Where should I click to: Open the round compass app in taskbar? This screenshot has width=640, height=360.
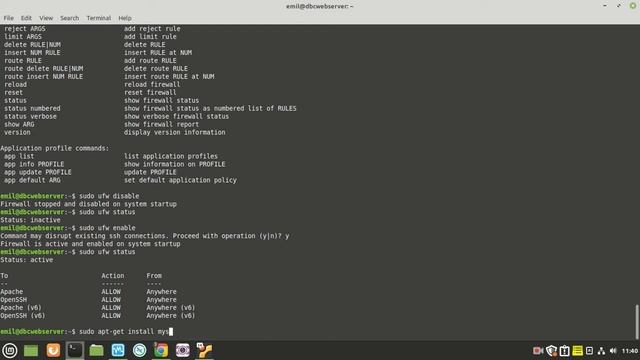140,350
